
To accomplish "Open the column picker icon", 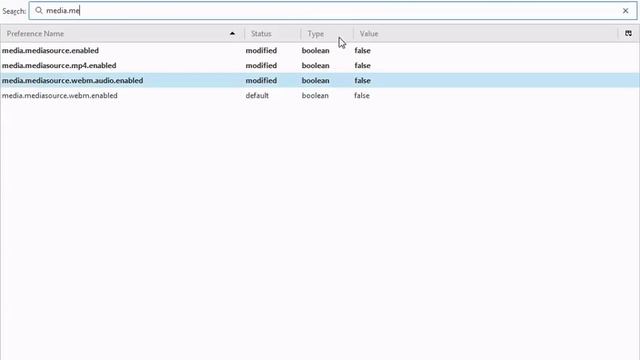I will tap(628, 33).
